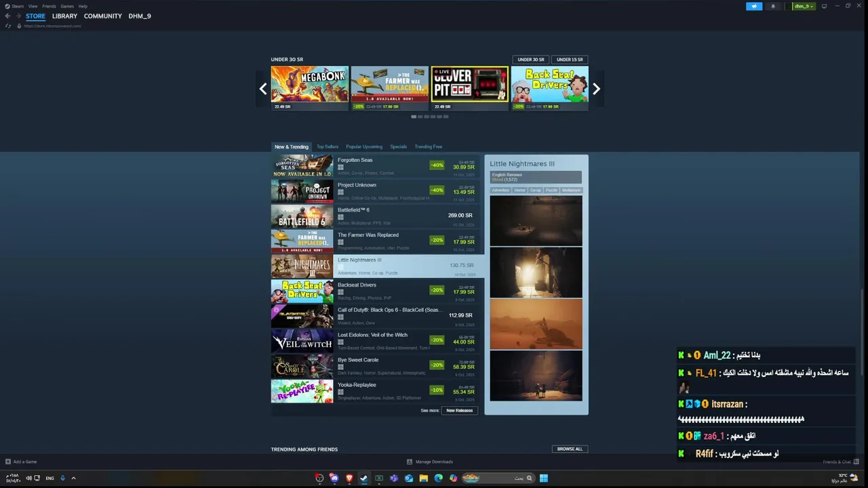Open Discord from the taskbar

334,478
